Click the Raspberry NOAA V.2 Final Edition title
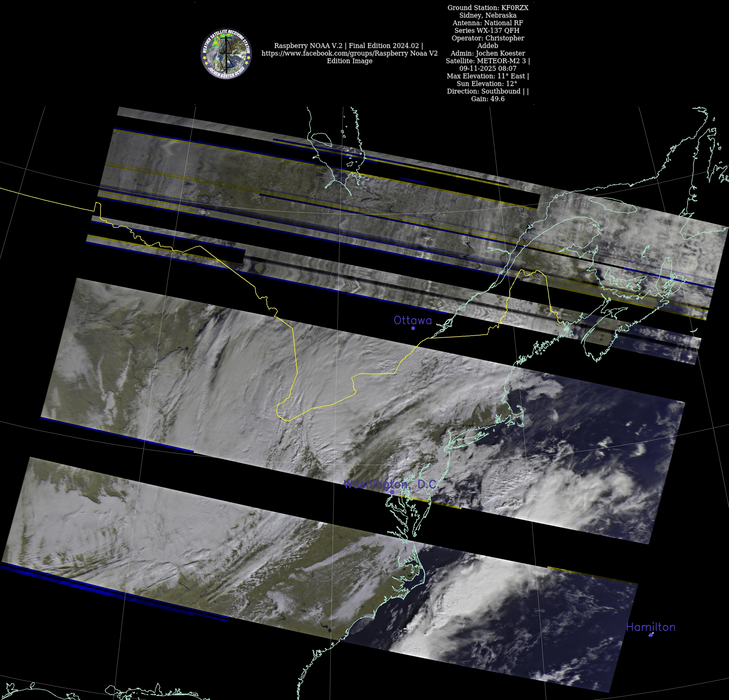 pos(348,46)
